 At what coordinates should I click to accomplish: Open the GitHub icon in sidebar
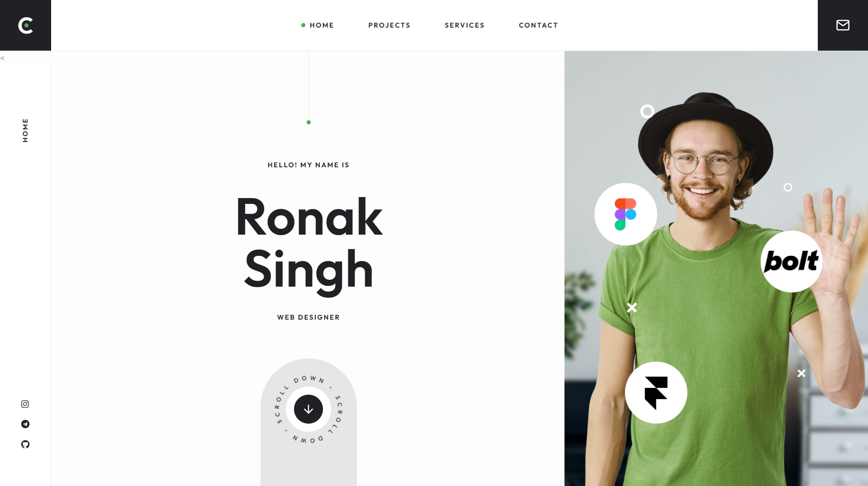25,444
